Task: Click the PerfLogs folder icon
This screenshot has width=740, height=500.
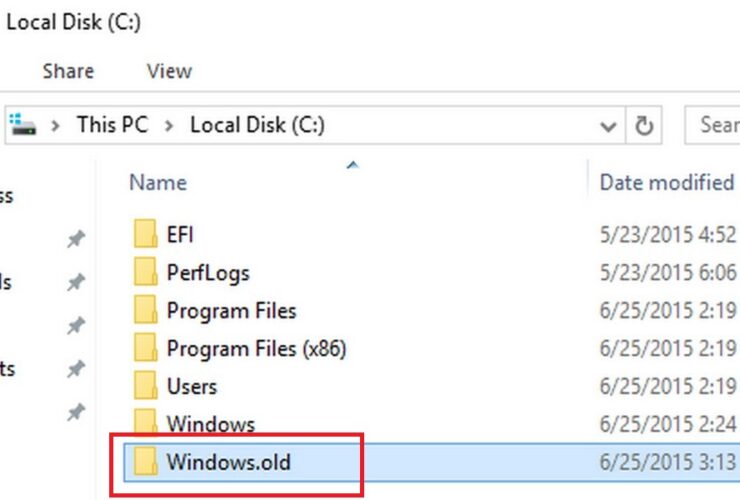Action: click(x=145, y=273)
